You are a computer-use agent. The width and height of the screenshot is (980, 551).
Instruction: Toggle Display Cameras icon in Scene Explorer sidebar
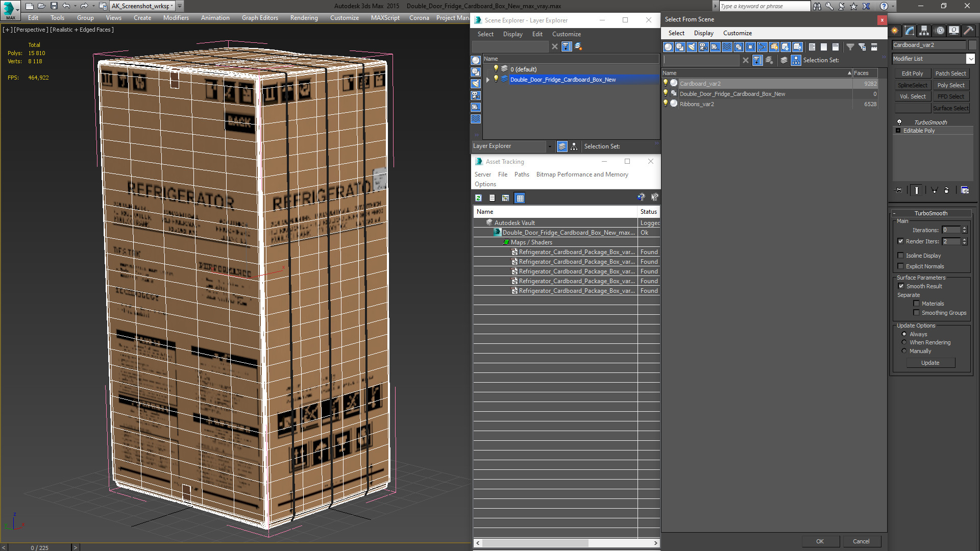476,95
